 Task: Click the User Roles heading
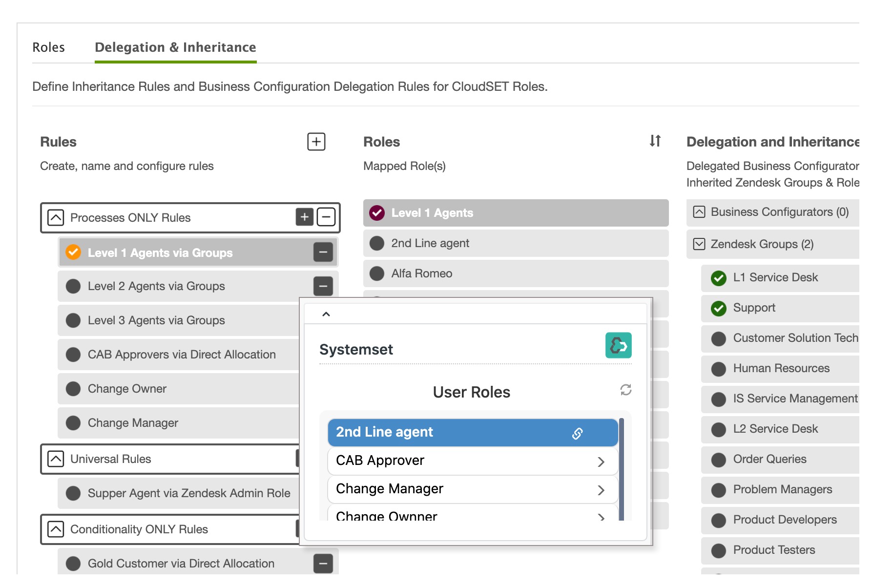(471, 392)
